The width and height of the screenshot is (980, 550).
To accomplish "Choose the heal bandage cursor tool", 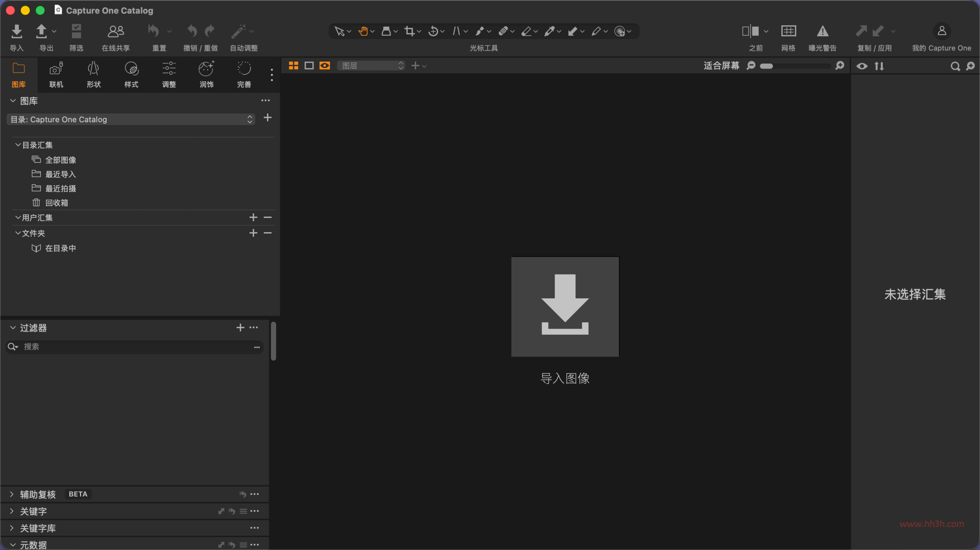I will coord(503,31).
